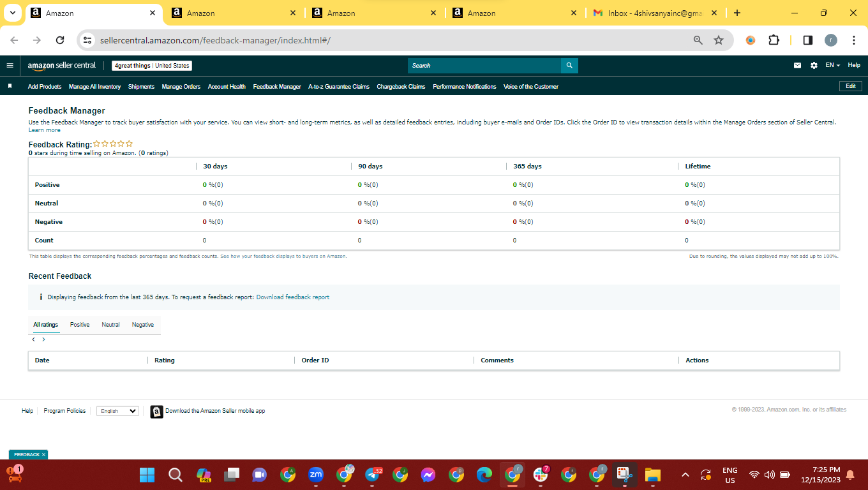The image size is (868, 490).
Task: Open Chargeback Claims menu item
Action: click(401, 87)
